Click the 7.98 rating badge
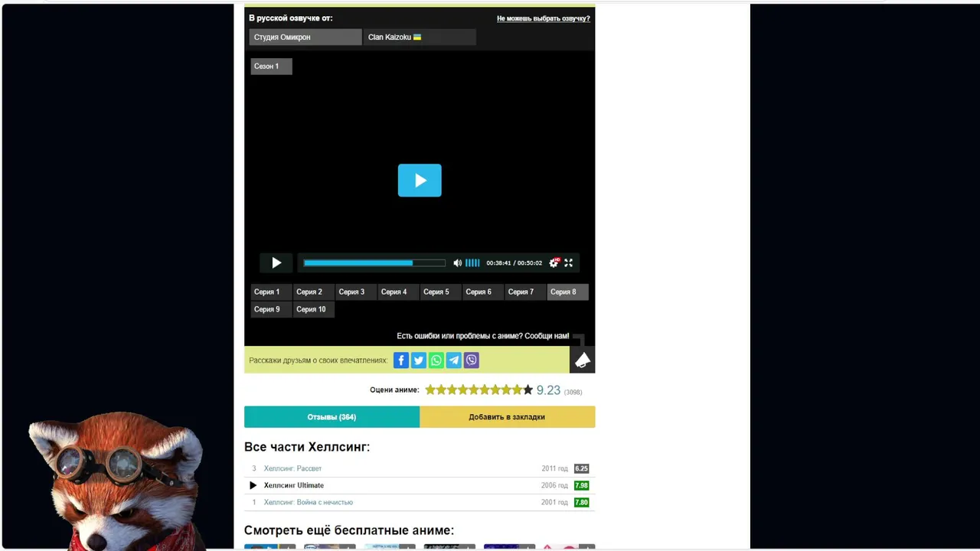 click(581, 485)
